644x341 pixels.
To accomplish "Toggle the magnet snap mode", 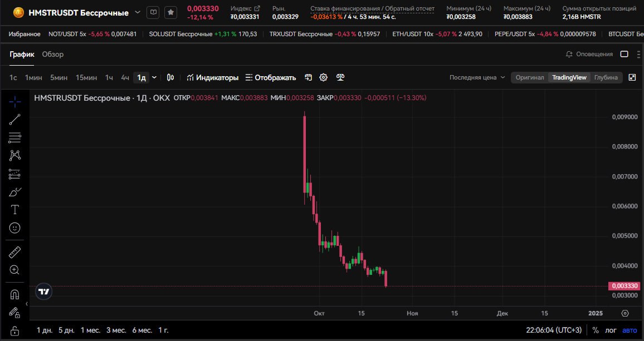I will [15, 295].
